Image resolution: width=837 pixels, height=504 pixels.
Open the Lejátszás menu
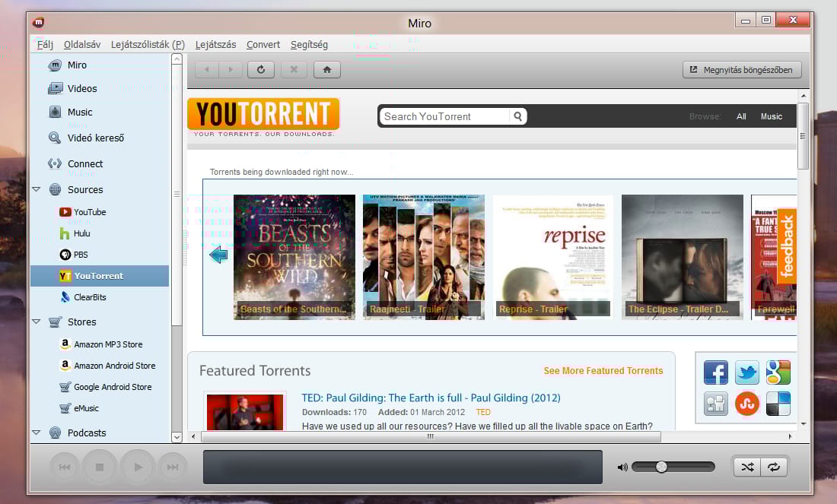(x=215, y=45)
